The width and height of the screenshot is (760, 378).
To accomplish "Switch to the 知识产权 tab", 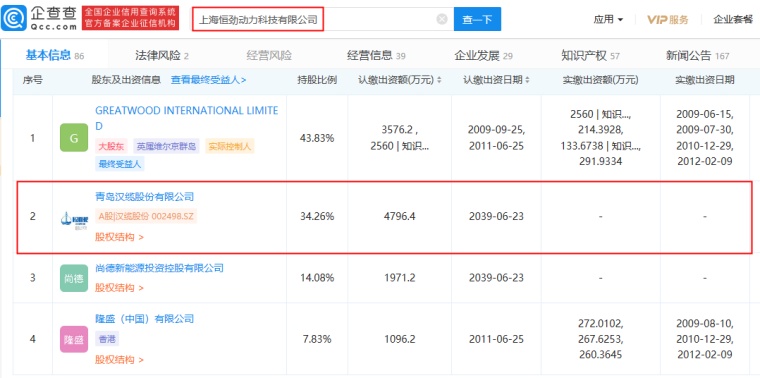I will pyautogui.click(x=590, y=56).
